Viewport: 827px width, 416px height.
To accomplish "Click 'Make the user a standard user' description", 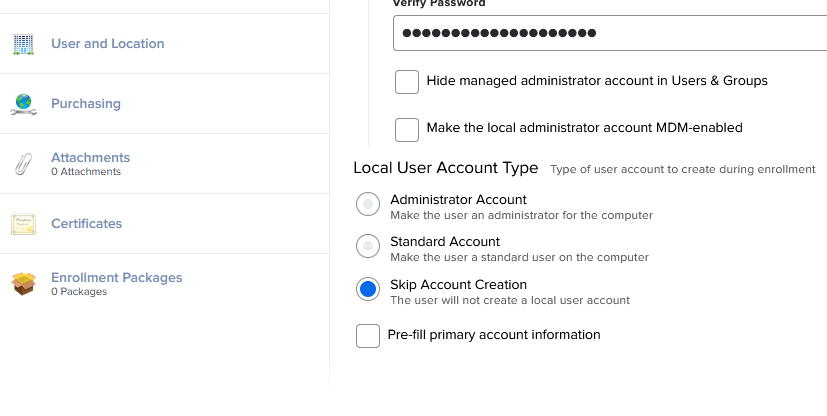I will 520,257.
